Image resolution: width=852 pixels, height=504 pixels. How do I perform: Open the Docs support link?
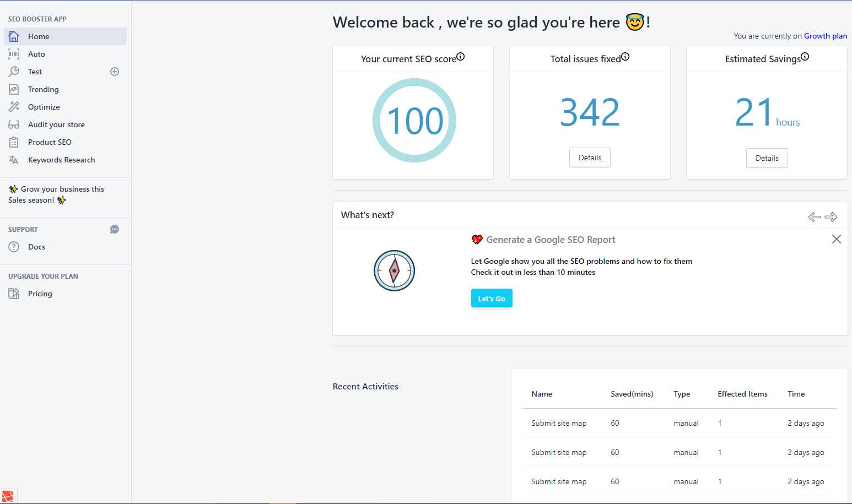pos(65,247)
